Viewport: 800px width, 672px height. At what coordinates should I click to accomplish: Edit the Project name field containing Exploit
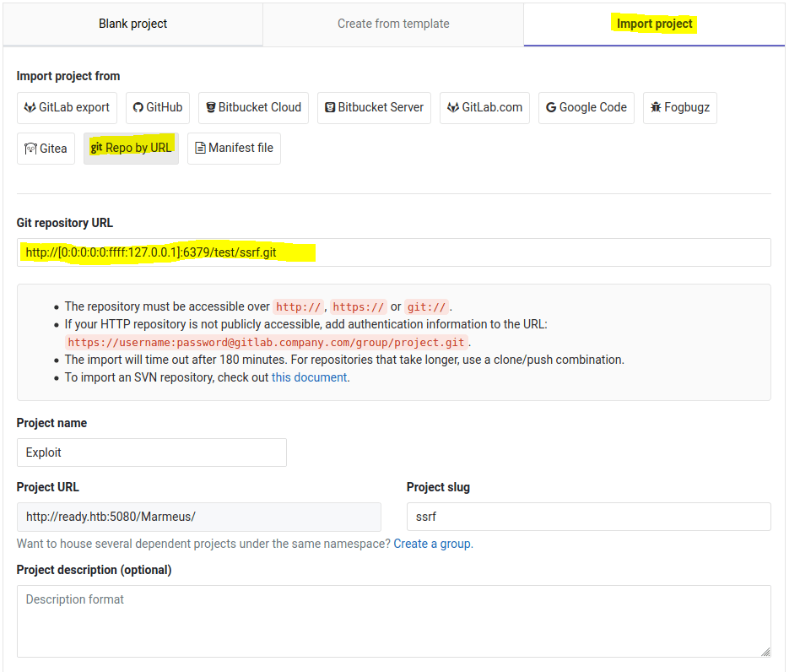(152, 453)
